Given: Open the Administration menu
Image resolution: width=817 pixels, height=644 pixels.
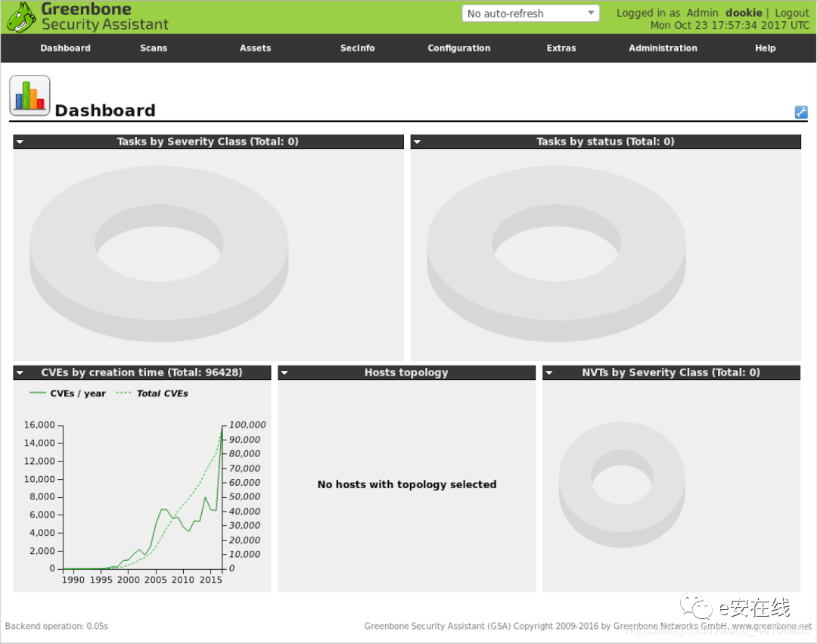Looking at the screenshot, I should pyautogui.click(x=663, y=48).
